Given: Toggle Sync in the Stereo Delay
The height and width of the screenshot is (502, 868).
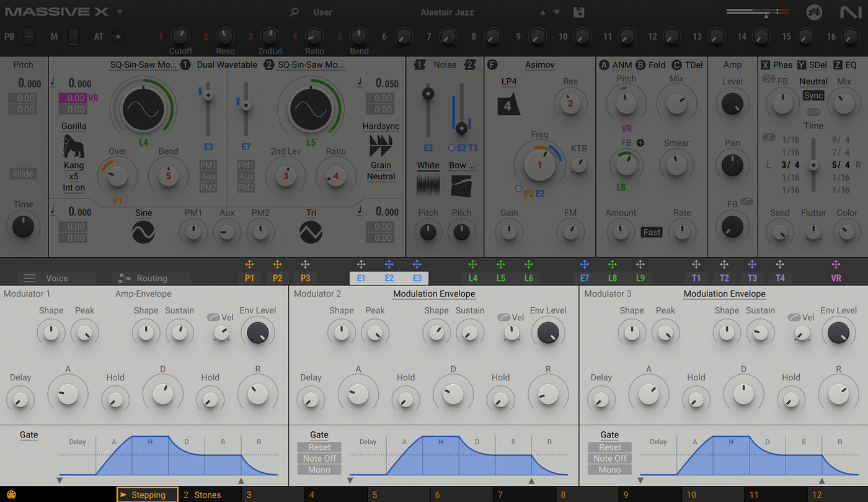Looking at the screenshot, I should (x=813, y=96).
